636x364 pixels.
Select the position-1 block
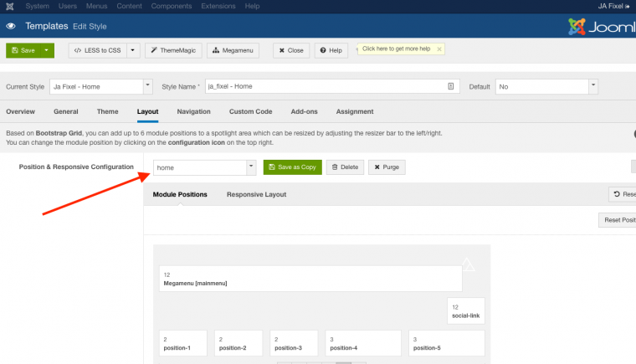tap(183, 343)
